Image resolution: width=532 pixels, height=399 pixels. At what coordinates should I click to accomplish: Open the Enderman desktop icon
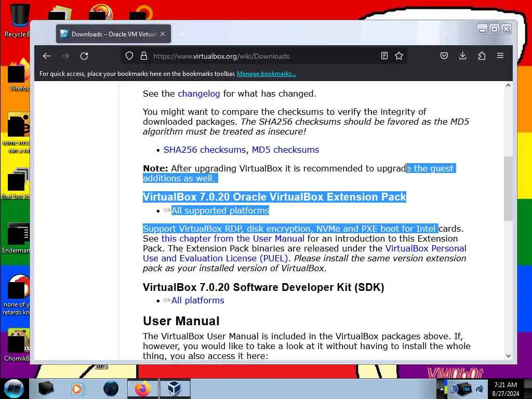[17, 238]
